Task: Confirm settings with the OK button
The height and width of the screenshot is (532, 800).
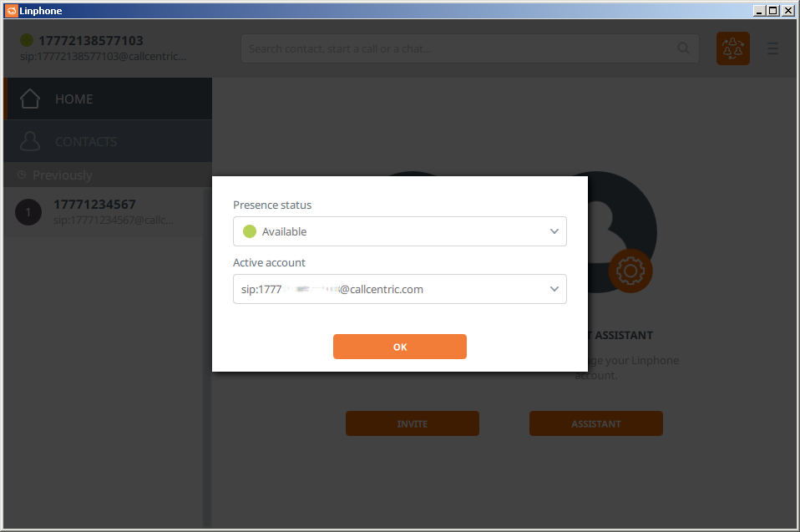Action: point(399,347)
